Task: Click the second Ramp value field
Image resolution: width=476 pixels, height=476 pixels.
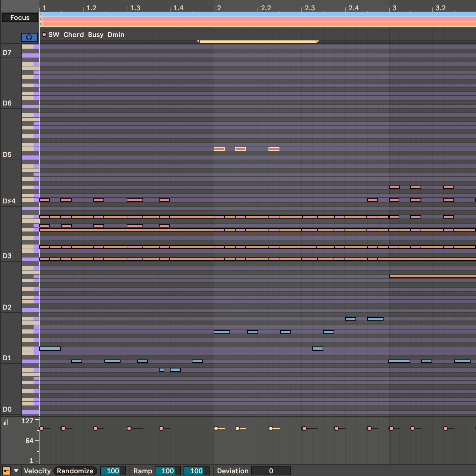Action: pos(196,471)
